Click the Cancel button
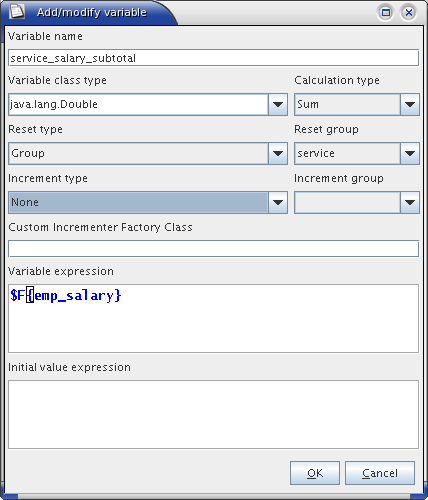 tap(380, 473)
